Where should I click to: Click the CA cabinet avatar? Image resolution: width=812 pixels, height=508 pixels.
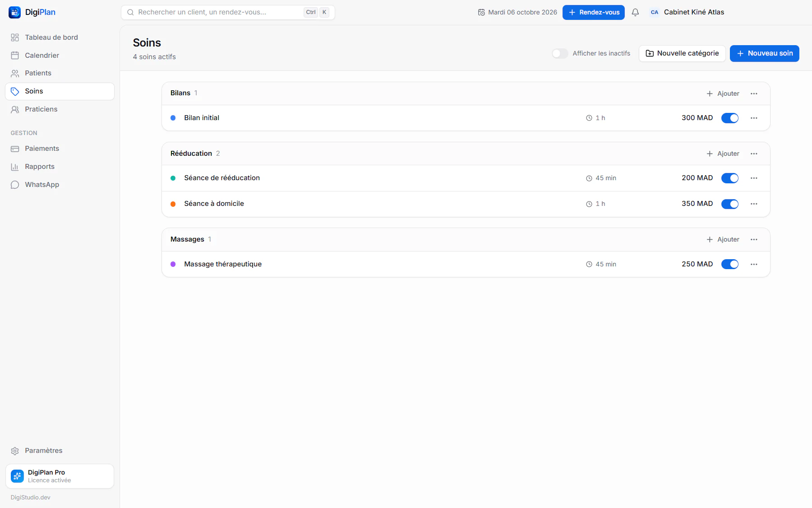coord(655,12)
